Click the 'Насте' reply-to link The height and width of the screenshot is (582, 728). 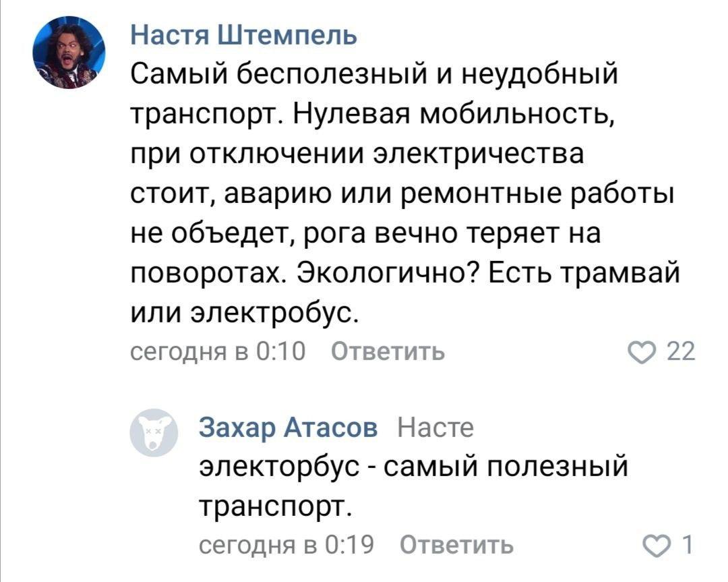(x=435, y=428)
